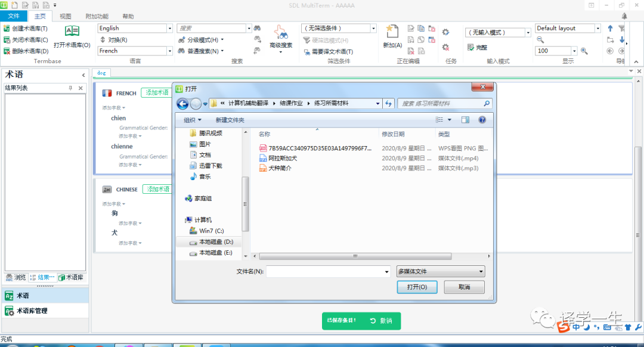
Task: Click the 完整 input mode icon
Action: (x=470, y=47)
